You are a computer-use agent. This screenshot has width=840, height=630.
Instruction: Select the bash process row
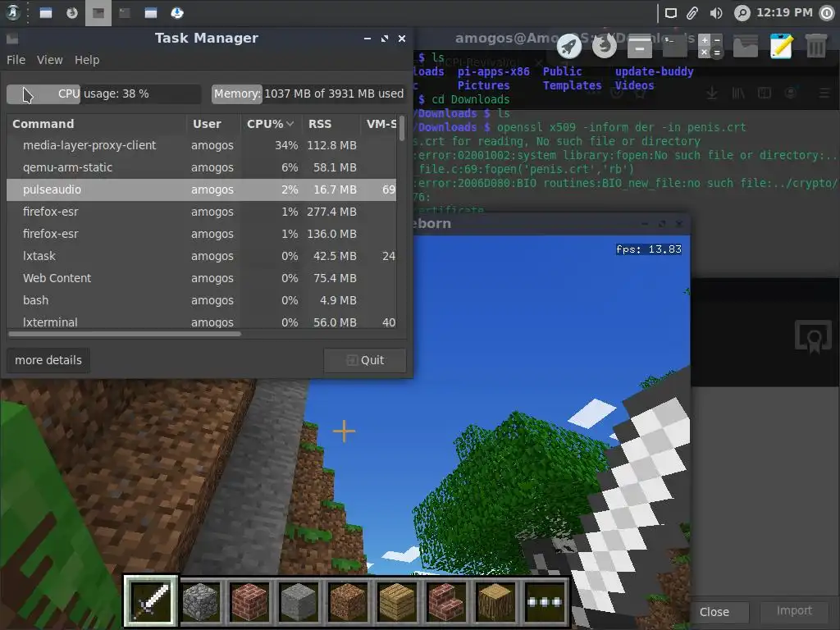[x=202, y=300]
